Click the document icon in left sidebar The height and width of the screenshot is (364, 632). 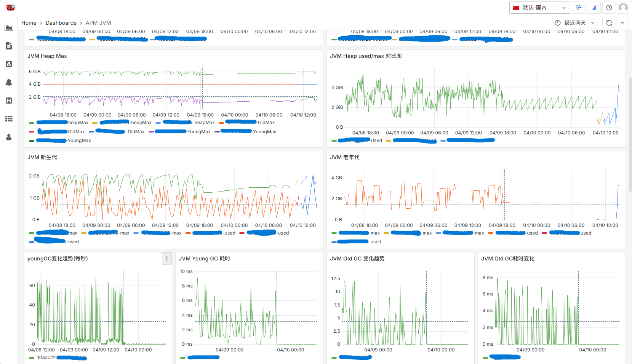9,46
